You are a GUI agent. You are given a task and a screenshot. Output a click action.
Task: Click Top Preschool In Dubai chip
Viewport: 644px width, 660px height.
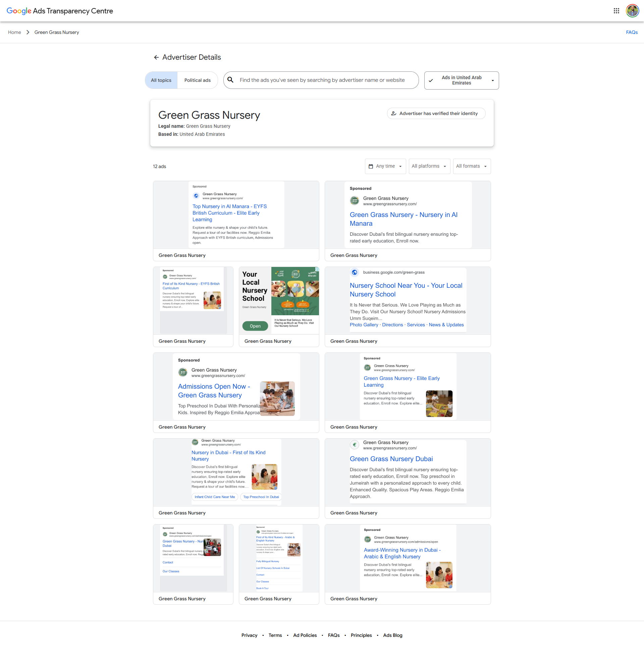tap(261, 497)
